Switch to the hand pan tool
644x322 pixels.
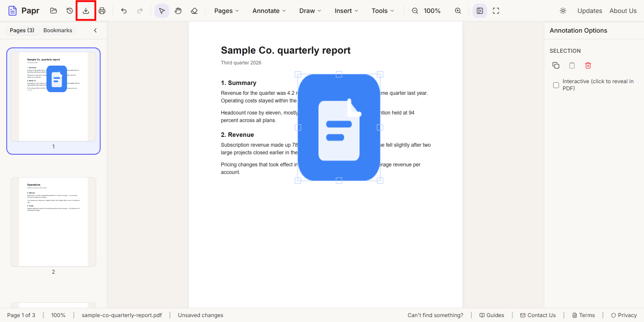[x=178, y=11]
